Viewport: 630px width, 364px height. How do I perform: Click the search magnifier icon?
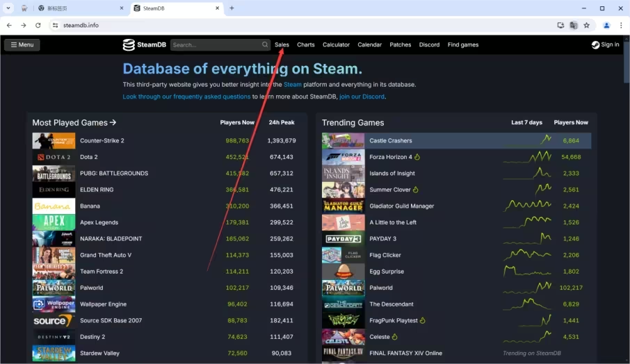(265, 44)
